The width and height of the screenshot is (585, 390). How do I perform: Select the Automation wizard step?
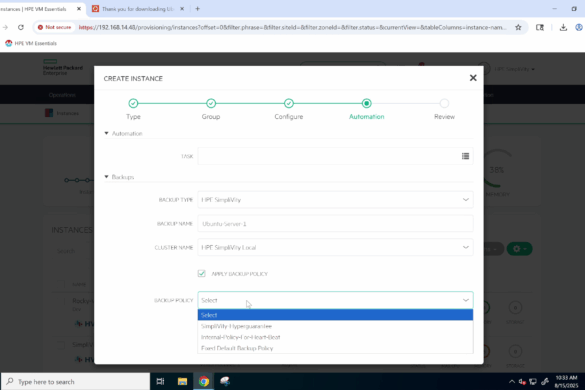coord(366,103)
